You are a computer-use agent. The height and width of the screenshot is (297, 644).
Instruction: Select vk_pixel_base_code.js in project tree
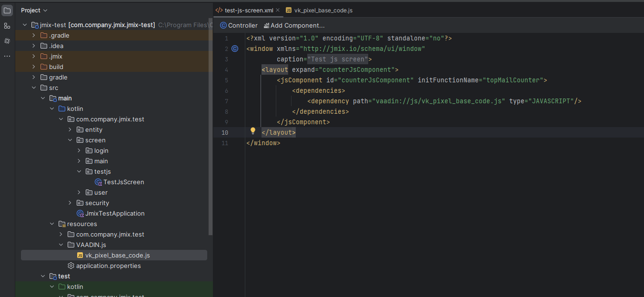coord(118,255)
